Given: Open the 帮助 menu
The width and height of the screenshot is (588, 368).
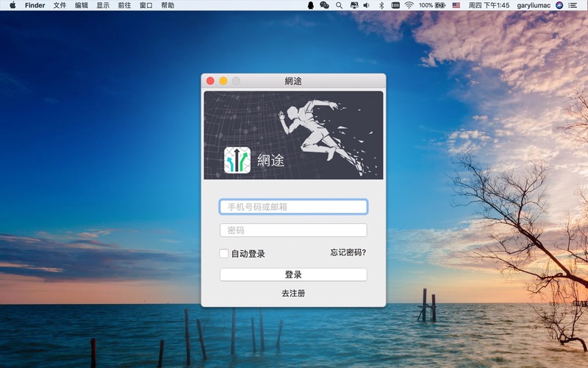Looking at the screenshot, I should pos(168,5).
